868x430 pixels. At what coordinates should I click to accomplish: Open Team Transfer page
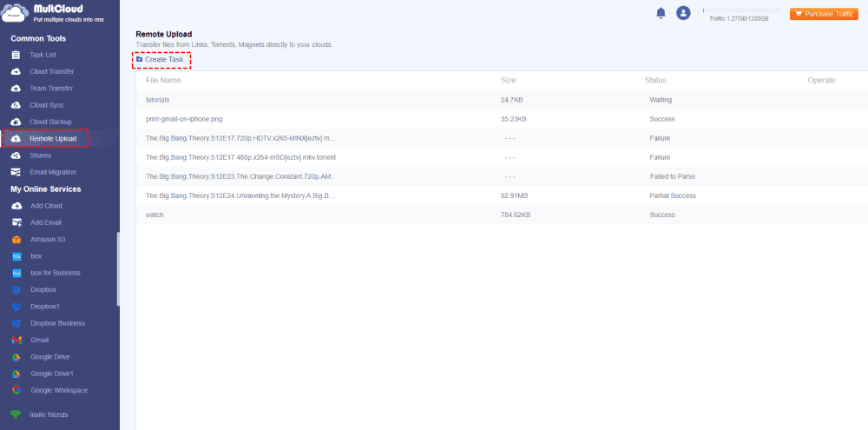[51, 88]
